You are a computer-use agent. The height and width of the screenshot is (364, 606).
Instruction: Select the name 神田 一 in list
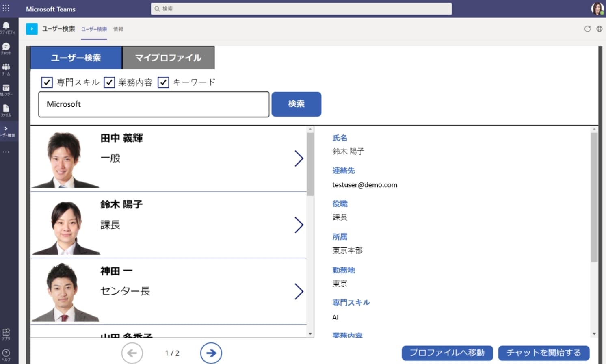point(117,271)
